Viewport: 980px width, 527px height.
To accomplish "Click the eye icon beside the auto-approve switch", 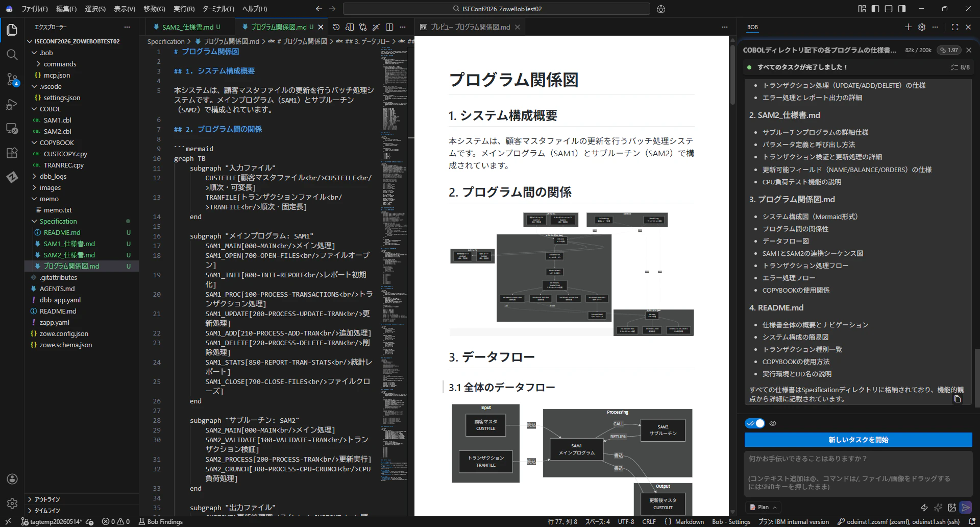I will [773, 423].
